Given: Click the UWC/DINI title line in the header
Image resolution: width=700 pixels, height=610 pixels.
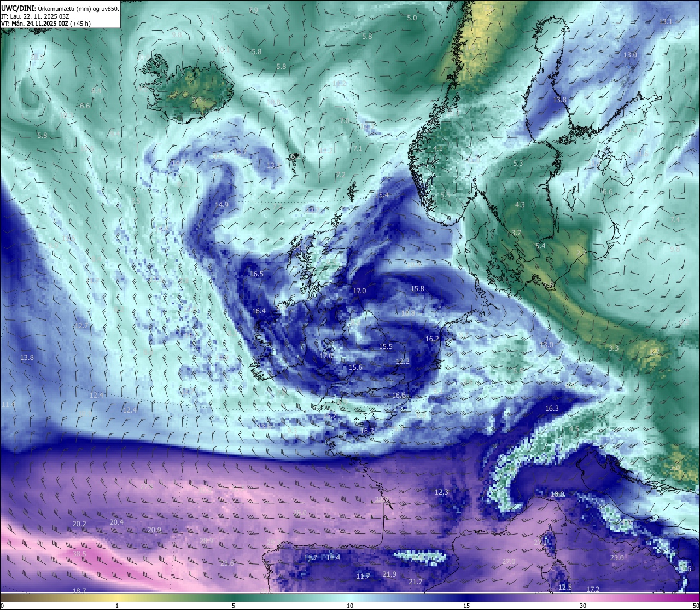Looking at the screenshot, I should point(60,8).
